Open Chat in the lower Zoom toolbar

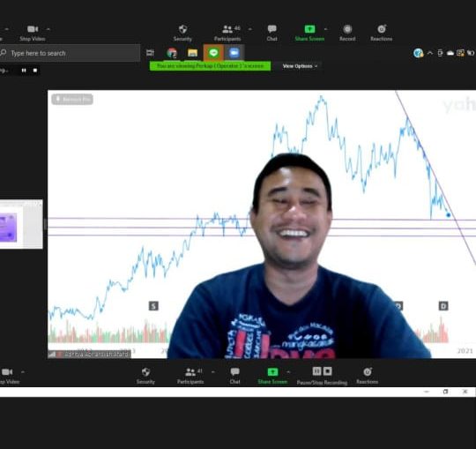click(x=235, y=376)
